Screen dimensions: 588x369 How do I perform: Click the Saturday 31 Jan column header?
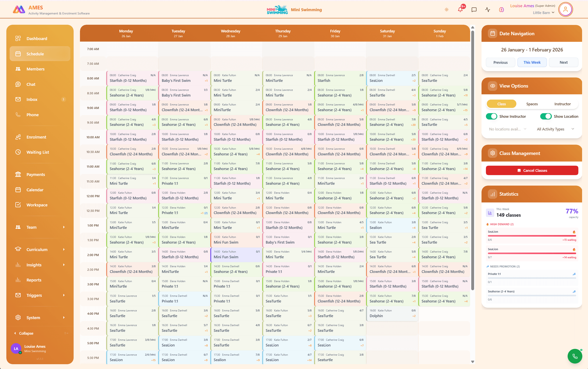pos(387,33)
